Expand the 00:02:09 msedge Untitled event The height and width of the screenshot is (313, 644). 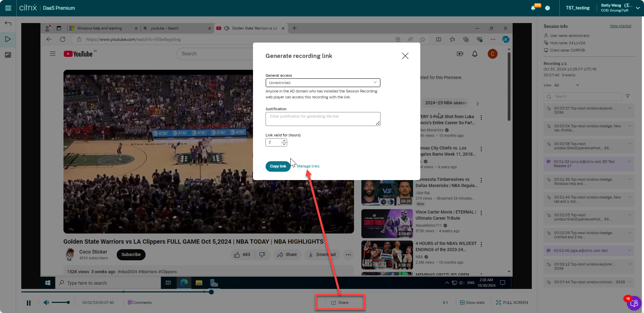(630, 233)
